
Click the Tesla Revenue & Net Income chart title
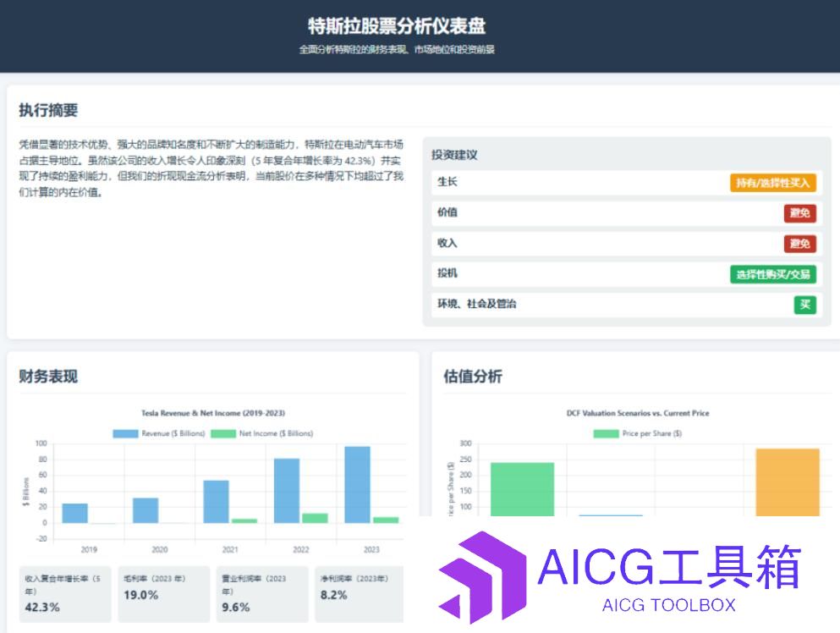[213, 413]
